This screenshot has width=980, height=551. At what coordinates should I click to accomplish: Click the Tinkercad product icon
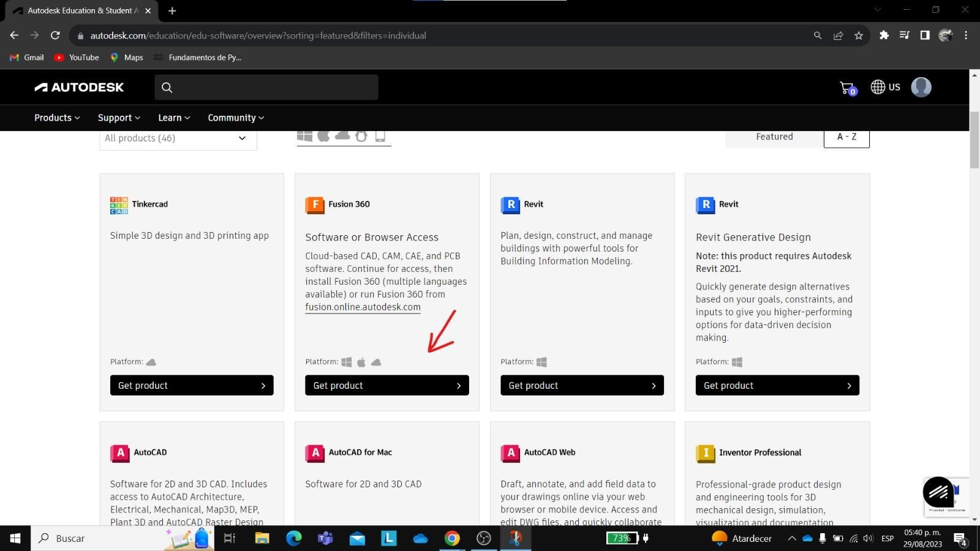click(119, 205)
